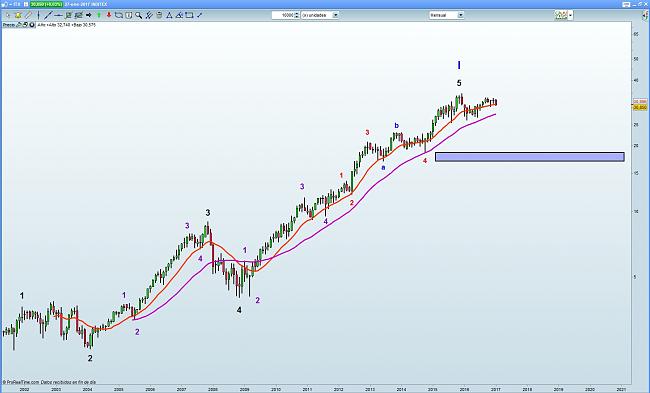Select the black wave 5 label
This screenshot has width=650, height=393.
(x=459, y=83)
